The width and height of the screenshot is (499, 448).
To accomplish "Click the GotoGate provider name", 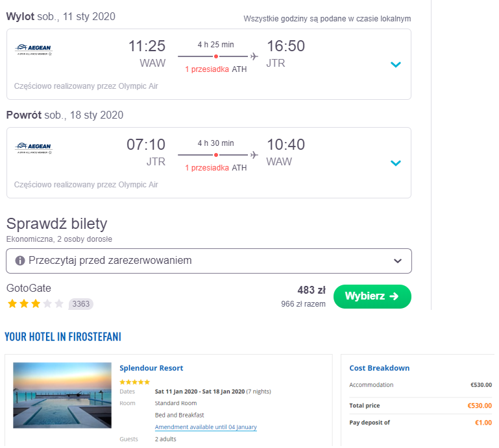I will tap(29, 289).
